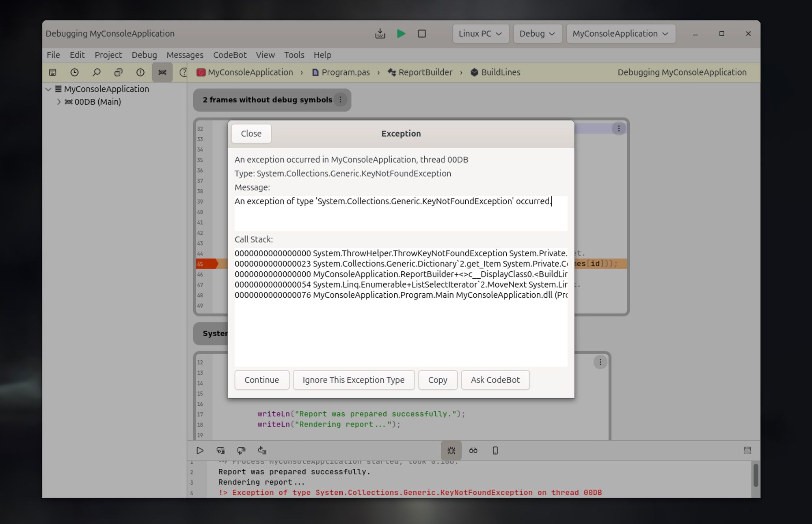
Task: Click Program.pas in the breadcrumb bar
Action: click(x=341, y=72)
